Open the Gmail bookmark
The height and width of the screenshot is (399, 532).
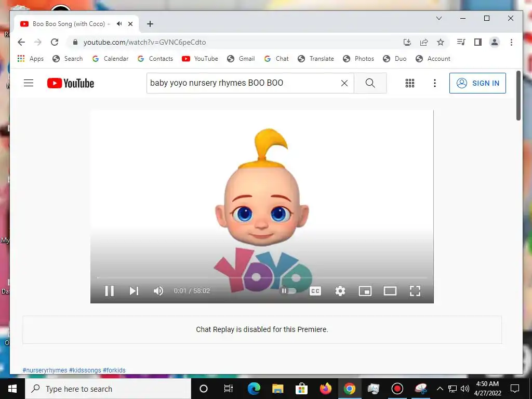point(241,58)
